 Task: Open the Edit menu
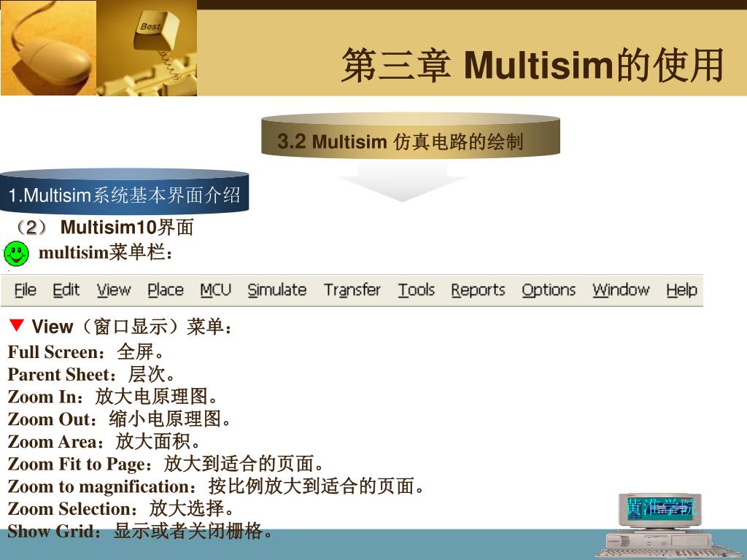coord(66,289)
